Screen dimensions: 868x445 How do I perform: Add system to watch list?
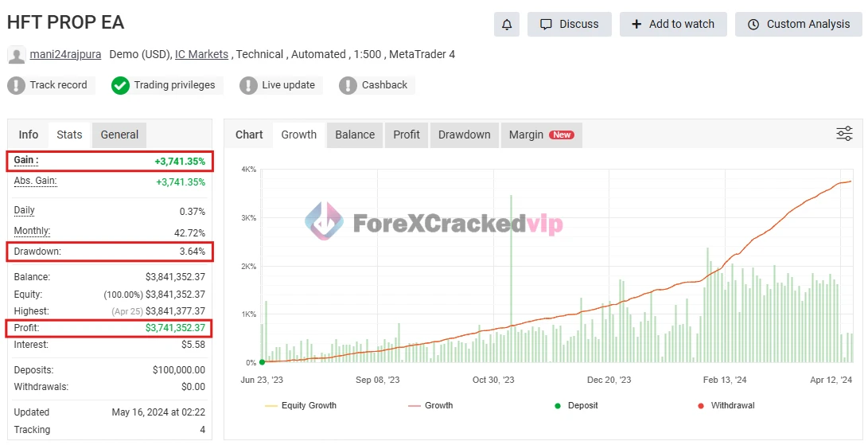tap(673, 25)
